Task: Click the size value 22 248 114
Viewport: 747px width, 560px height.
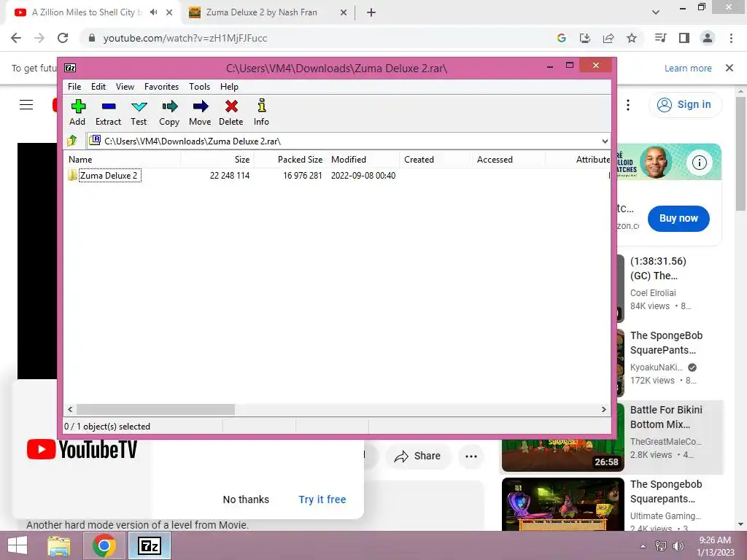Action: 230,176
